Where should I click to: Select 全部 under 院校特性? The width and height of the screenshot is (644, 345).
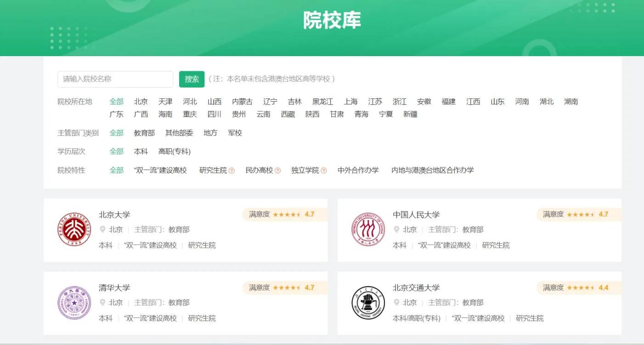pos(116,170)
